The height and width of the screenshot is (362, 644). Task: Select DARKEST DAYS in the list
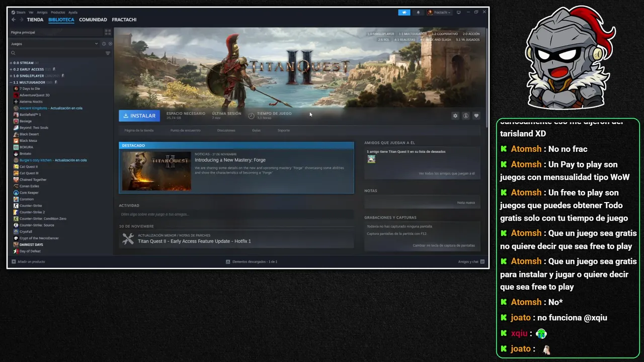[31, 244]
